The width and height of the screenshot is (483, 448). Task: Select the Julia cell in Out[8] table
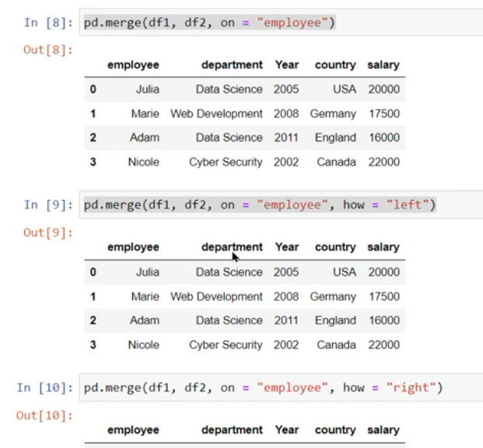point(147,89)
